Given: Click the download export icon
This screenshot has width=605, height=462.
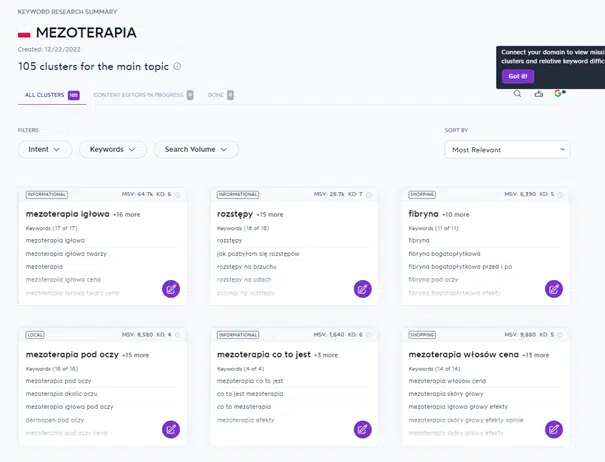Looking at the screenshot, I should 539,94.
